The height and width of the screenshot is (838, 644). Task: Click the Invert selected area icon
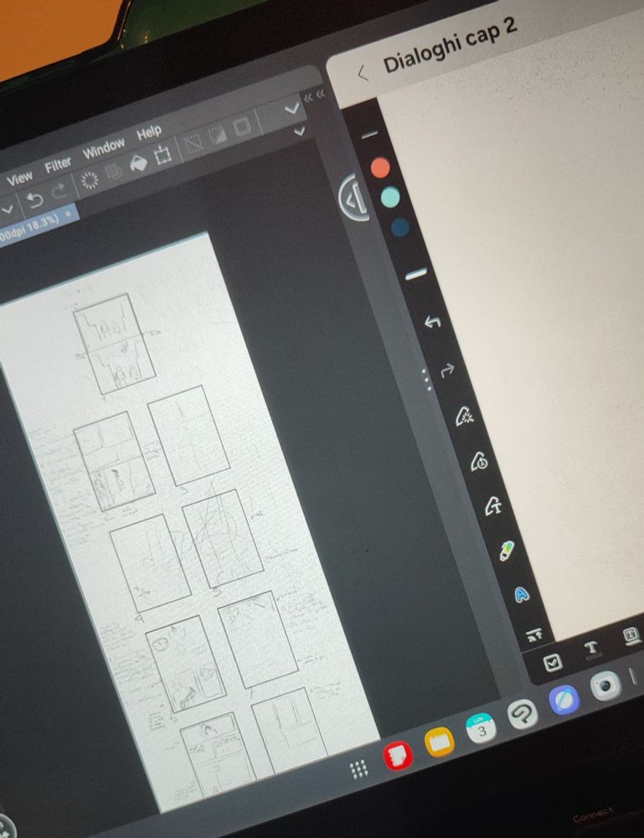click(218, 135)
